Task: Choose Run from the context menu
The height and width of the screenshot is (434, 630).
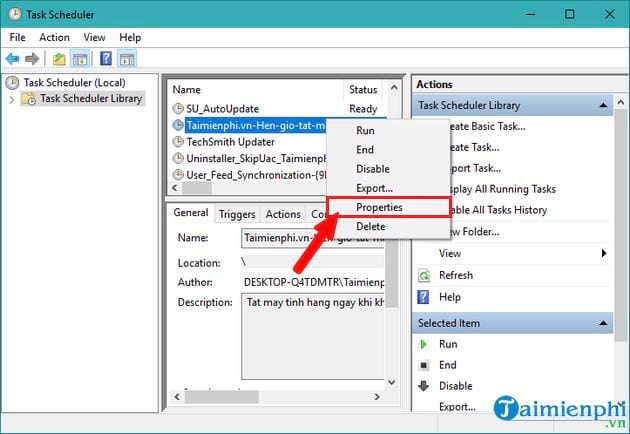Action: coord(388,131)
